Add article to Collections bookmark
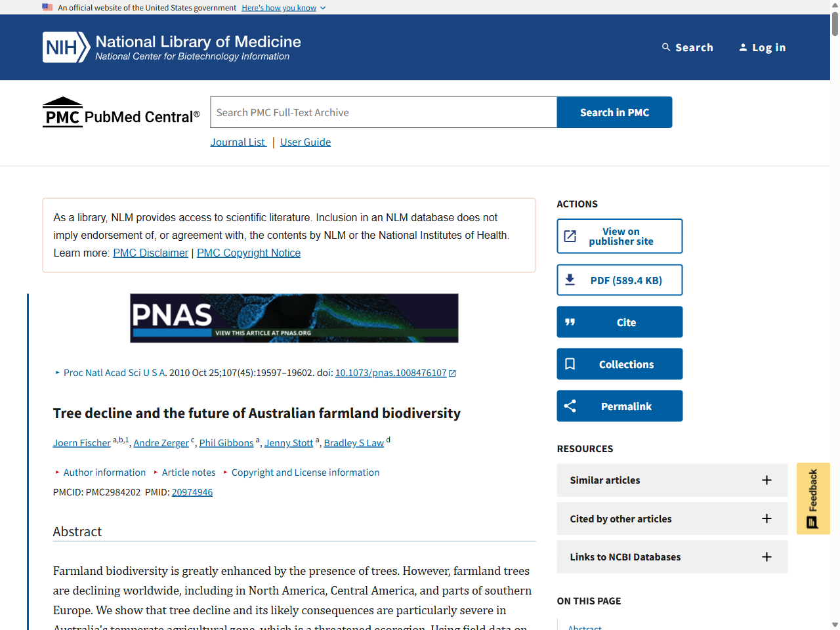 (619, 364)
